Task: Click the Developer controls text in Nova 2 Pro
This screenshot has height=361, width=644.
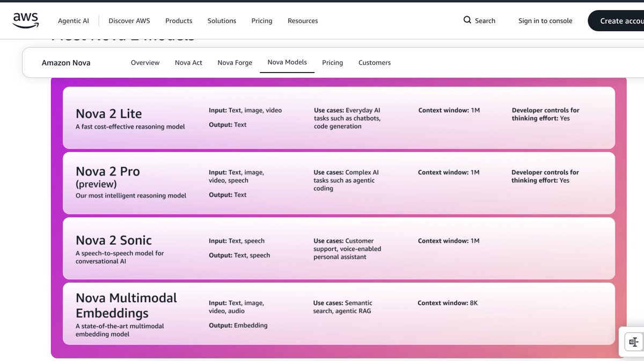Action: tap(545, 176)
